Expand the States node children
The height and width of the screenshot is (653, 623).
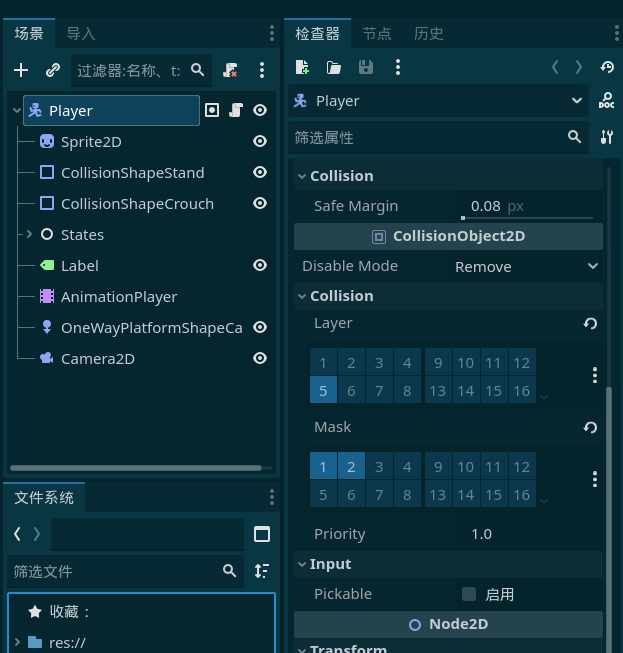click(29, 234)
